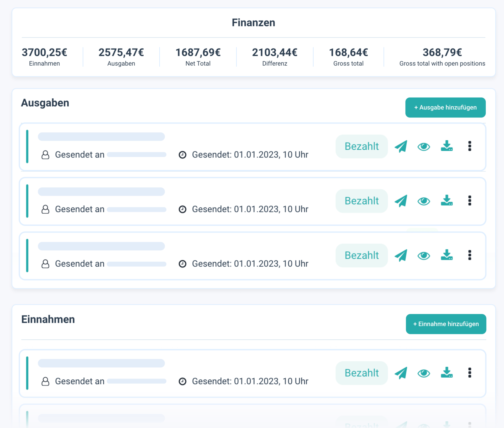
Task: Select 368,79€ Gross total with open positions
Action: [442, 52]
